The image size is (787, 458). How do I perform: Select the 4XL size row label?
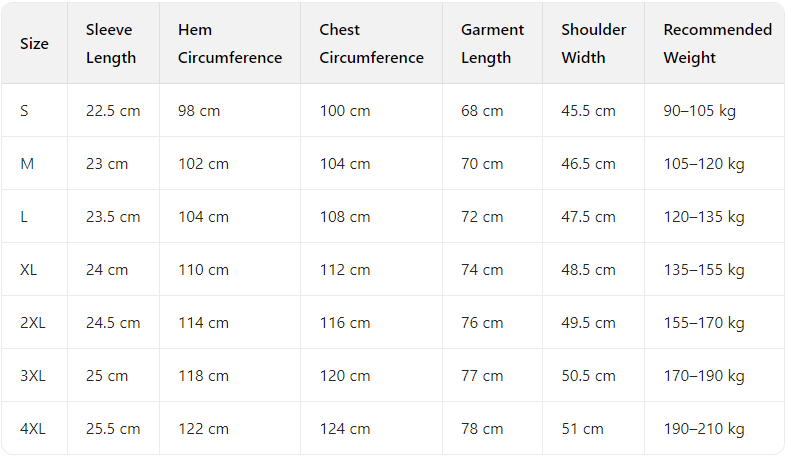click(x=33, y=429)
